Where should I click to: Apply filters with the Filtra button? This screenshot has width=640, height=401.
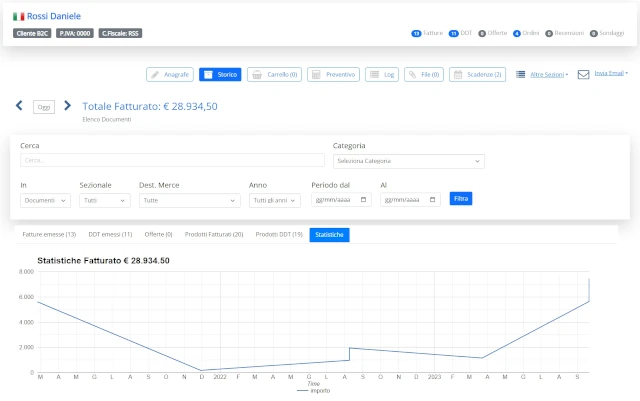[461, 198]
